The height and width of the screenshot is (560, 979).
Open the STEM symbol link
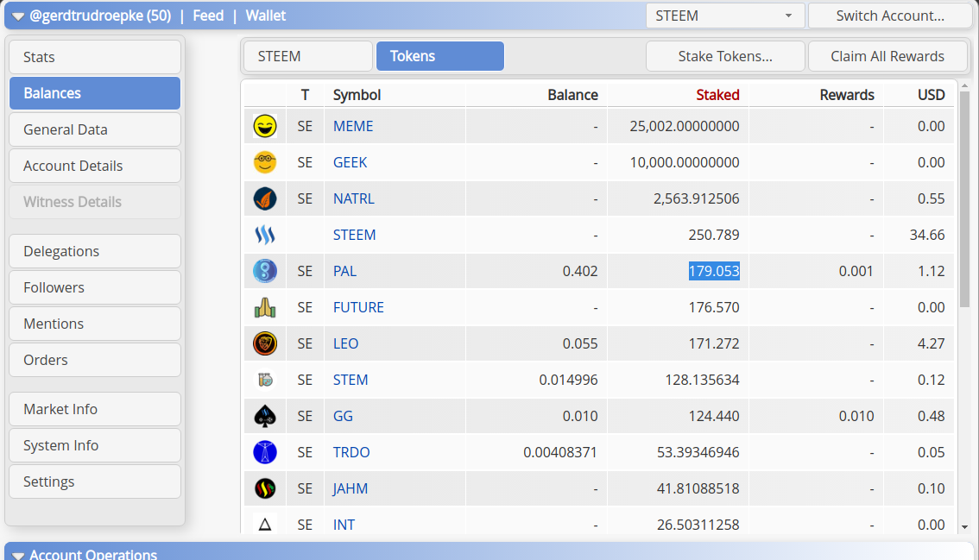(351, 380)
